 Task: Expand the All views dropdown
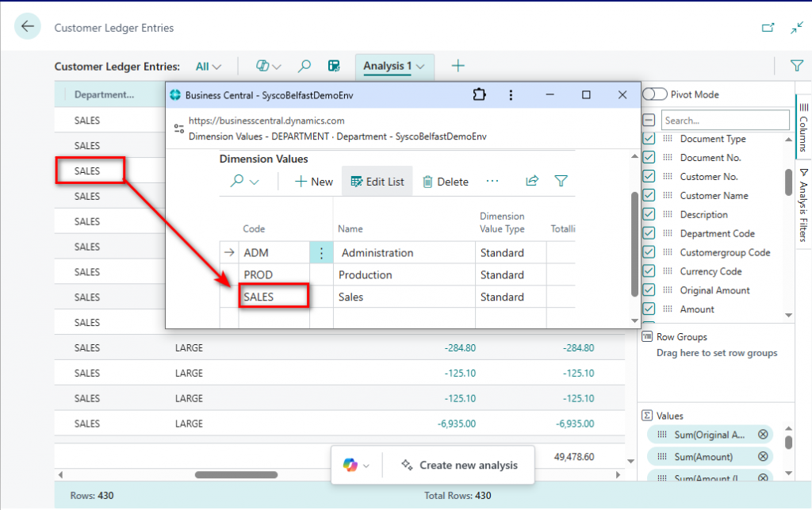coord(209,67)
